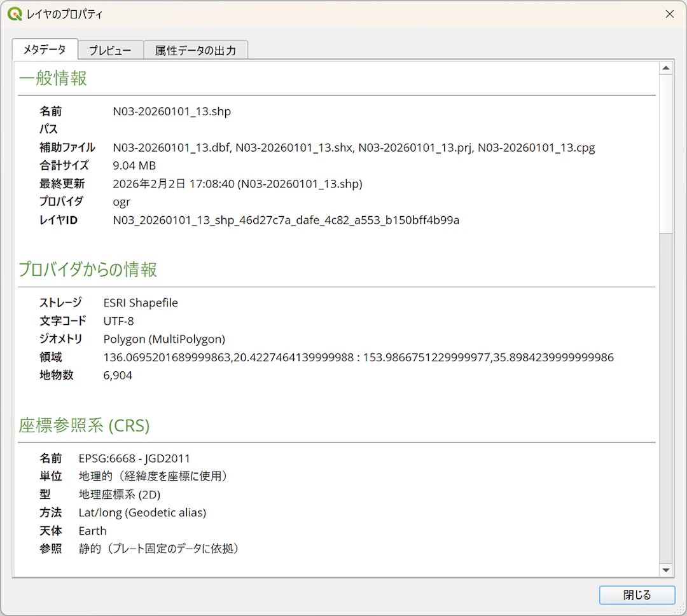Click the Earth celestial body value
Screen dimensions: 687x616
92,531
